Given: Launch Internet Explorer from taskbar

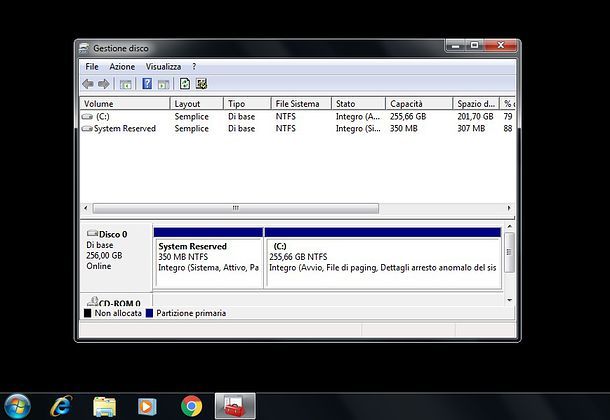Looking at the screenshot, I should pos(61,406).
